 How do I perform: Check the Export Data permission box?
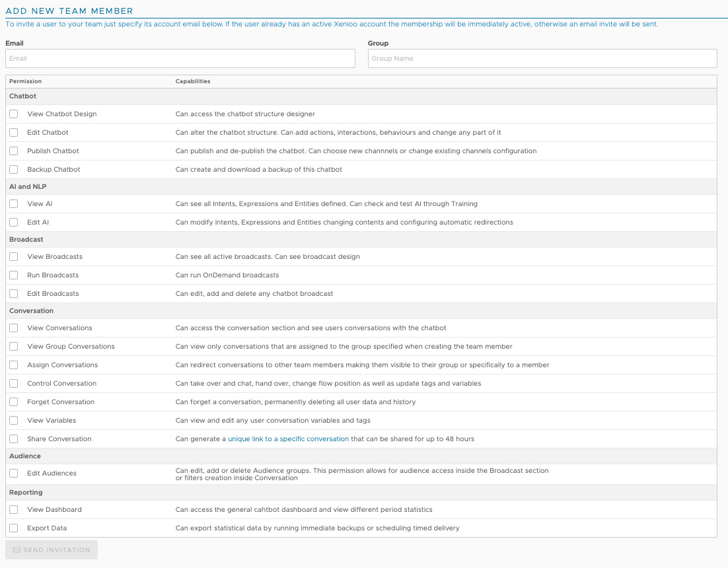tap(14, 528)
